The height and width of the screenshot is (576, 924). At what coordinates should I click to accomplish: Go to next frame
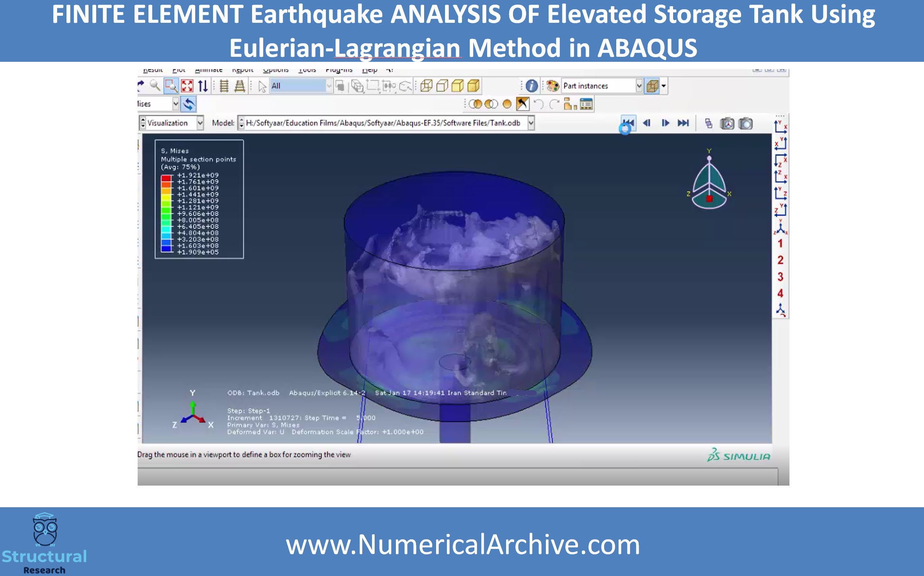tap(665, 123)
